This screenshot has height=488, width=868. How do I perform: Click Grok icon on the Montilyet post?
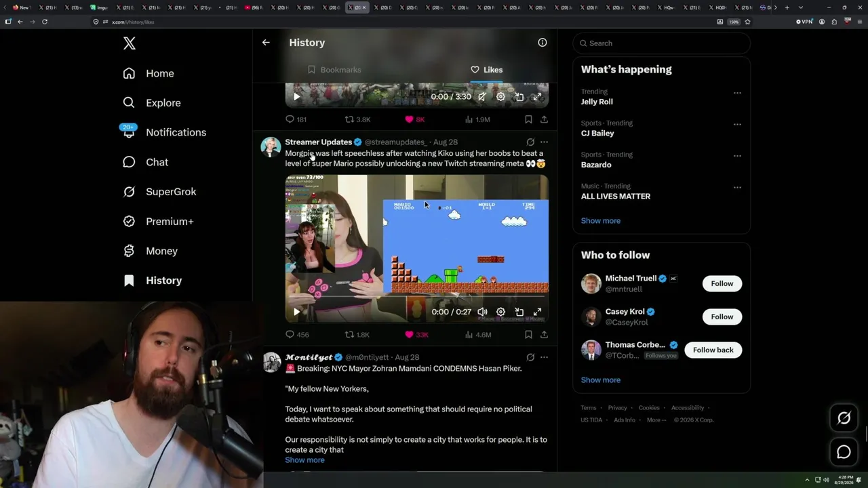point(530,357)
